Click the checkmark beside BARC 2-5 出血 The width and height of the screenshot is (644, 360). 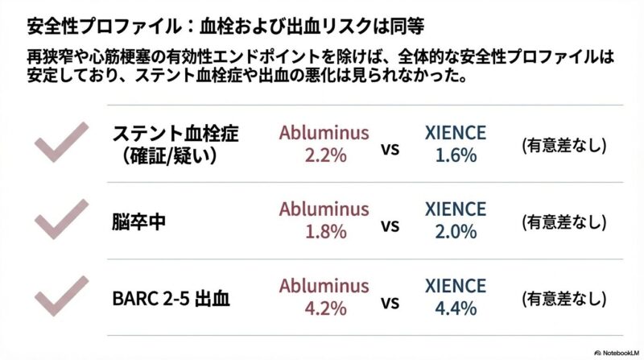coord(60,296)
